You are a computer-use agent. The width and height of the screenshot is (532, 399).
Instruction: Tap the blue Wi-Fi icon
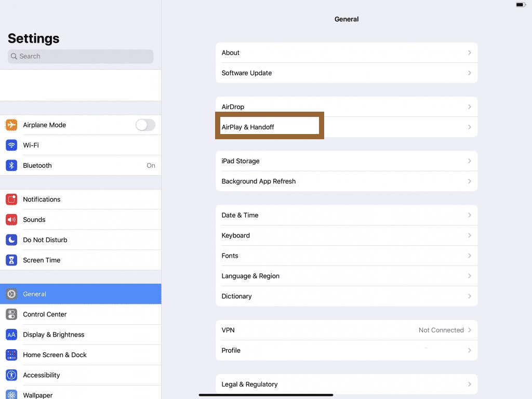click(11, 145)
